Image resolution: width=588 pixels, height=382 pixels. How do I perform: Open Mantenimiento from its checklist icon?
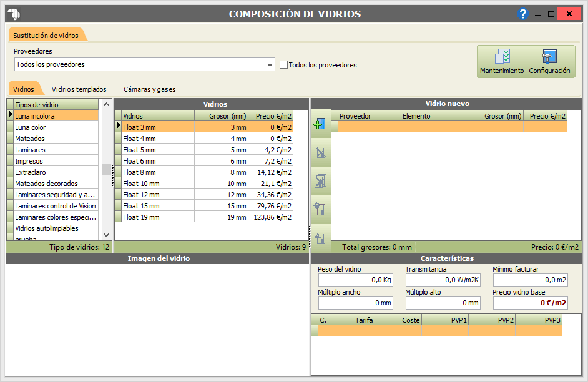[x=502, y=57]
